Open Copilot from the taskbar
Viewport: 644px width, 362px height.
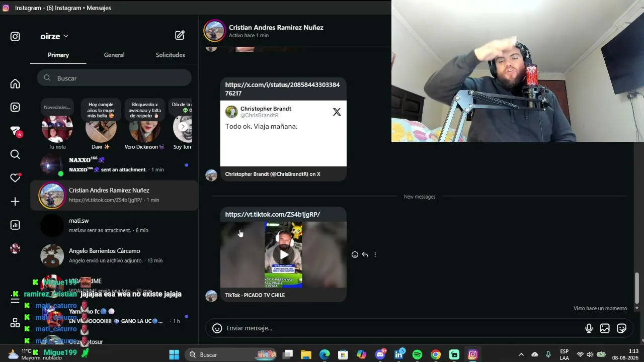362,355
